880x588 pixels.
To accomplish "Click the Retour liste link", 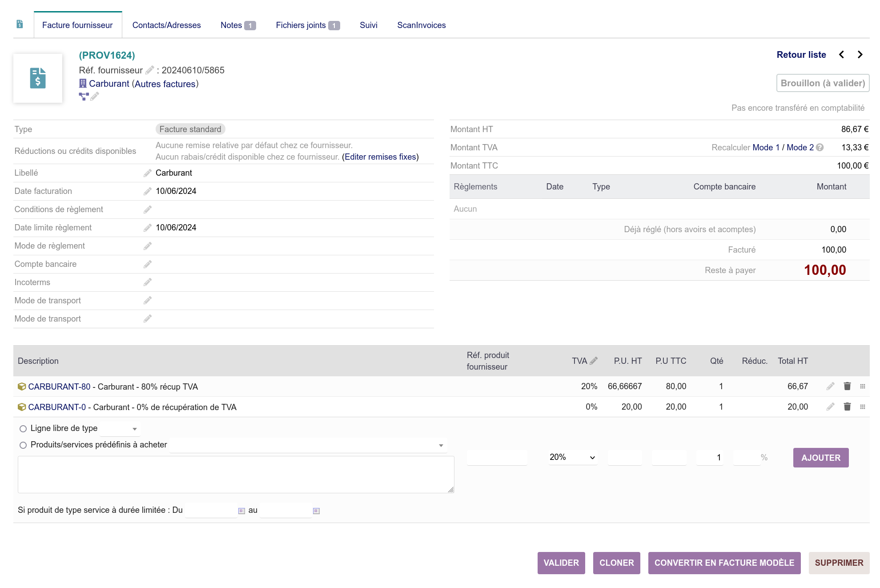I will click(x=801, y=55).
